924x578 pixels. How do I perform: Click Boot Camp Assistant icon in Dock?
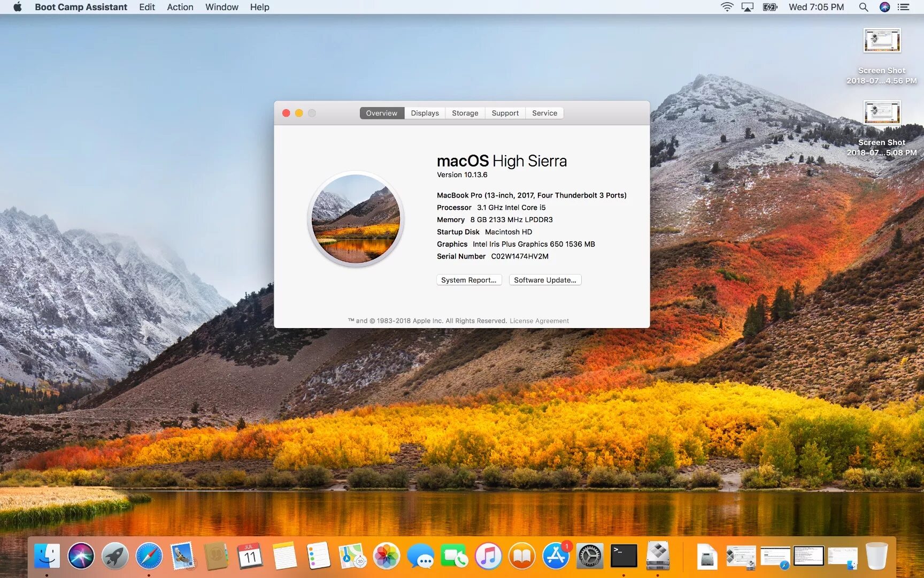tap(658, 556)
